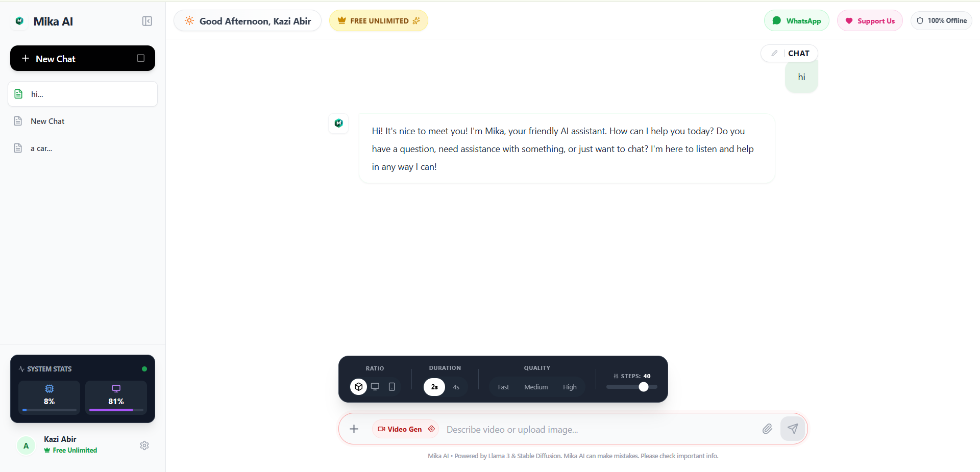Set duration to 2s
Screen dimensions: 980x472
click(434, 387)
